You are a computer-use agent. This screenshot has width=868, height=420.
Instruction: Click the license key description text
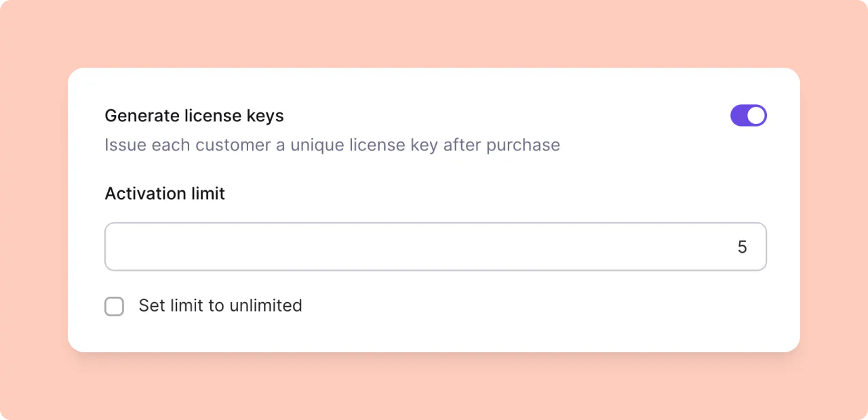tap(332, 145)
